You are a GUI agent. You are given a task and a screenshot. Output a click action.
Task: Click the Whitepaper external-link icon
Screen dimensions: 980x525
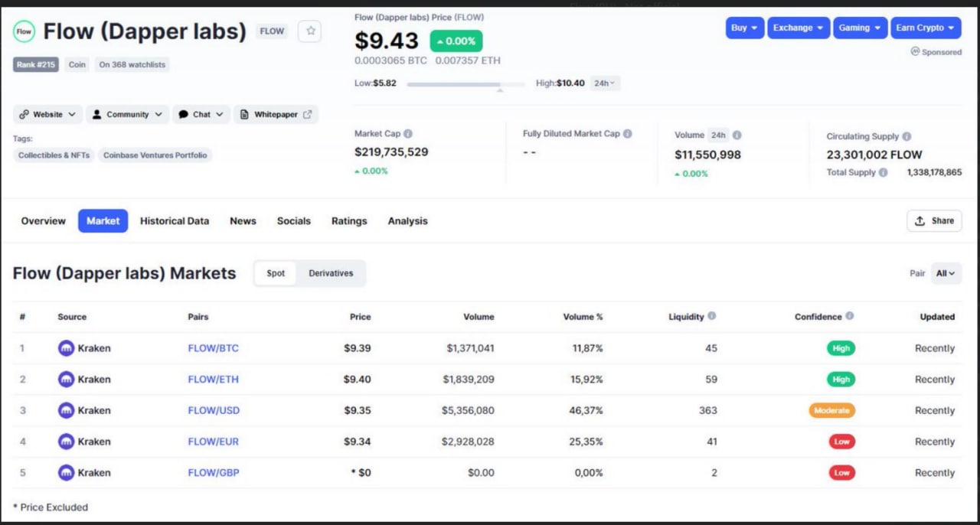[x=308, y=115]
